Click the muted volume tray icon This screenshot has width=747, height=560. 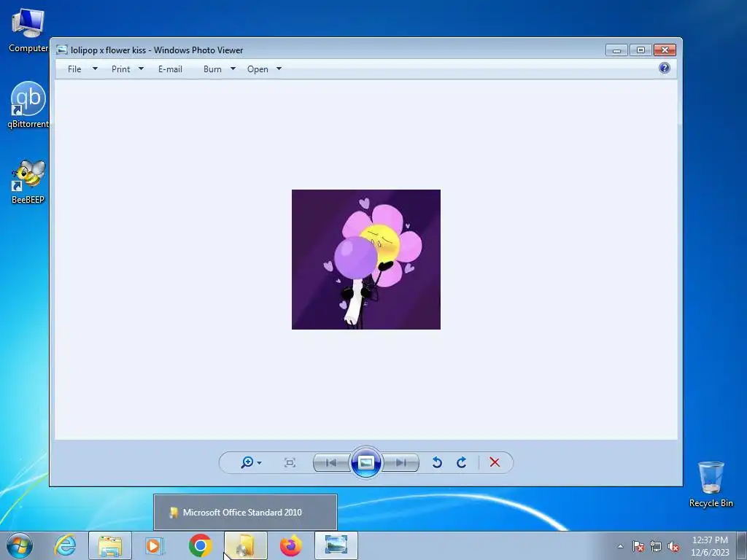pos(673,546)
